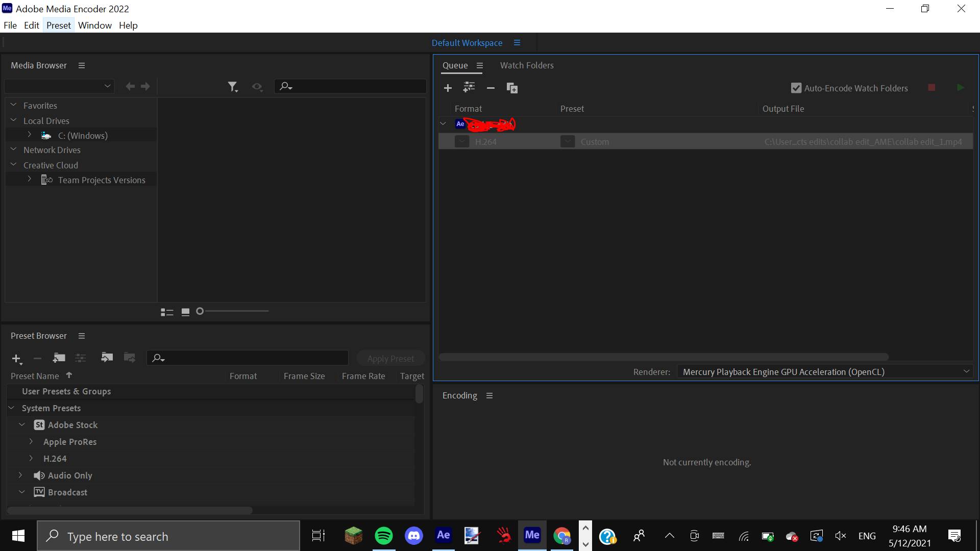Start the encoding queue

(961, 87)
